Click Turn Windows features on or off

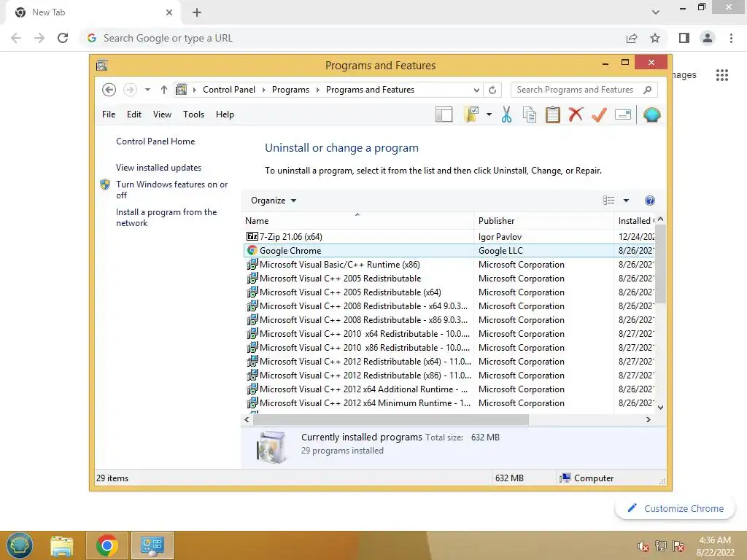tap(172, 190)
